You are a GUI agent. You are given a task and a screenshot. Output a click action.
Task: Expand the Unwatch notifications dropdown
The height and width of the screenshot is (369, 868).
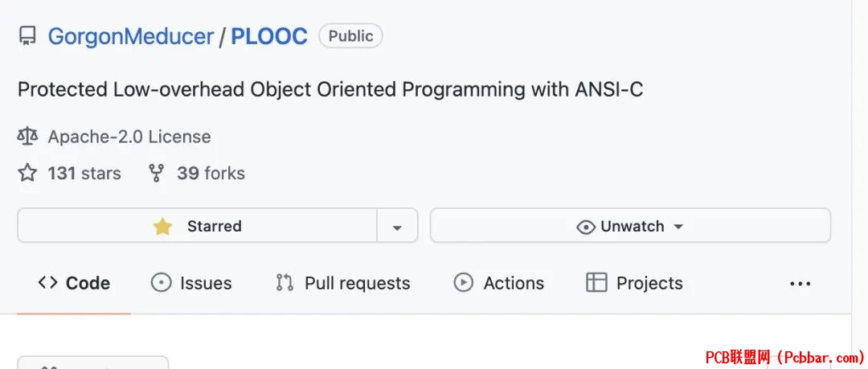(631, 225)
